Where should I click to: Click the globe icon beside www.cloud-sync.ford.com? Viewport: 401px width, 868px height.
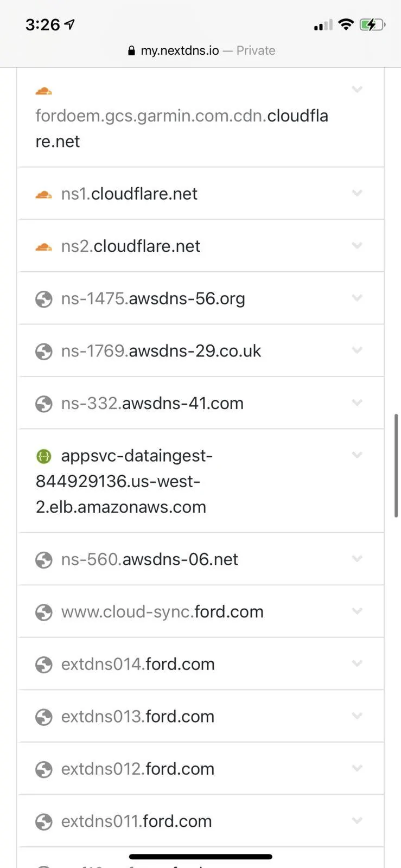[44, 612]
